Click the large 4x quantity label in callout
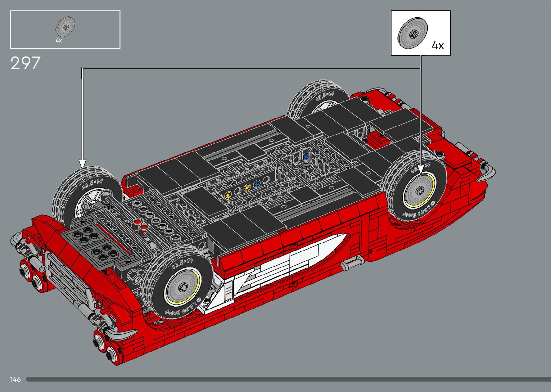This screenshot has width=551, height=392. pos(438,45)
